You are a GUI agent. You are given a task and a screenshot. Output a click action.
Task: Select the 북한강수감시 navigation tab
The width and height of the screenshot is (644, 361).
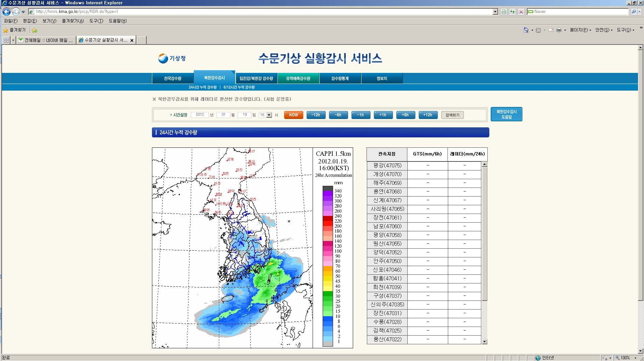pos(215,78)
